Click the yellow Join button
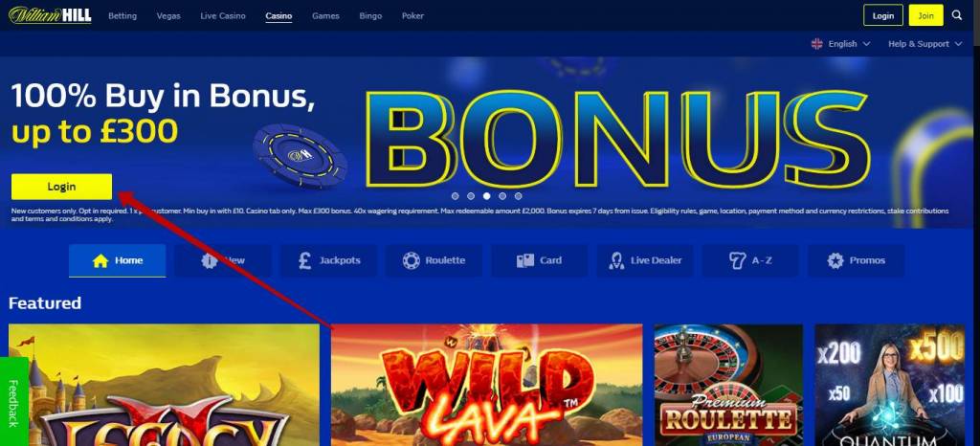 pos(925,15)
